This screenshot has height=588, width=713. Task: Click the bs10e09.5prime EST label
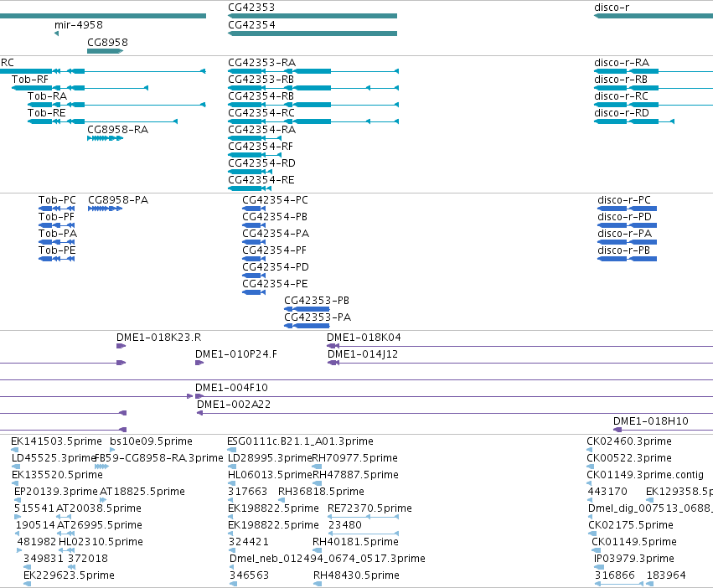151,442
